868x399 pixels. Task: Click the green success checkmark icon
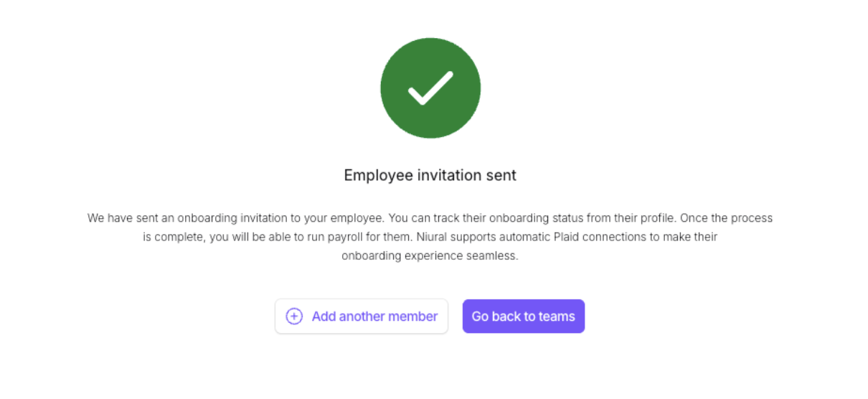(x=430, y=88)
